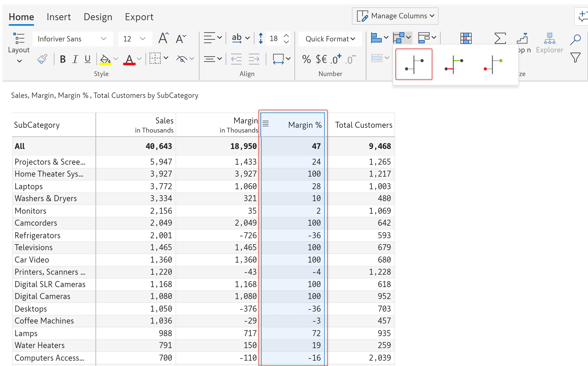Switch to the Design tab
This screenshot has width=588, height=366.
pos(98,17)
